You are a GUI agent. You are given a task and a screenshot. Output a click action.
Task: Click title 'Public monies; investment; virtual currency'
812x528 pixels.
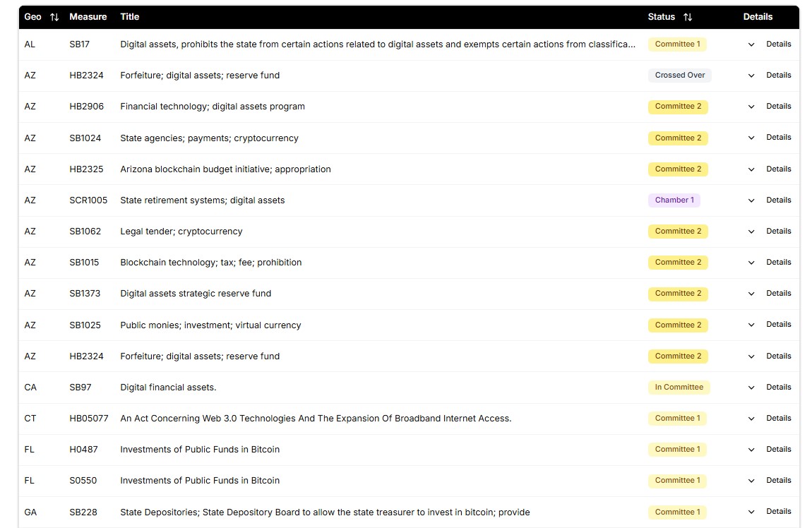pyautogui.click(x=210, y=325)
